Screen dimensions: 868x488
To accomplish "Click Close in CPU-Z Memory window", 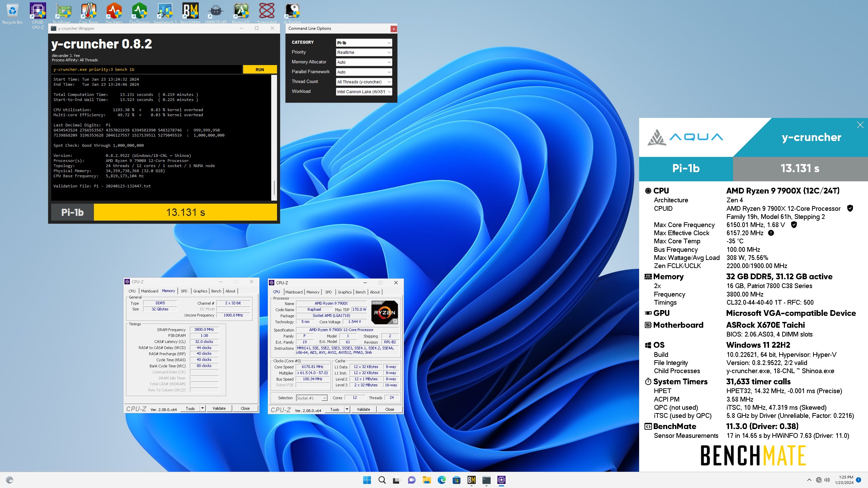I will pyautogui.click(x=245, y=408).
